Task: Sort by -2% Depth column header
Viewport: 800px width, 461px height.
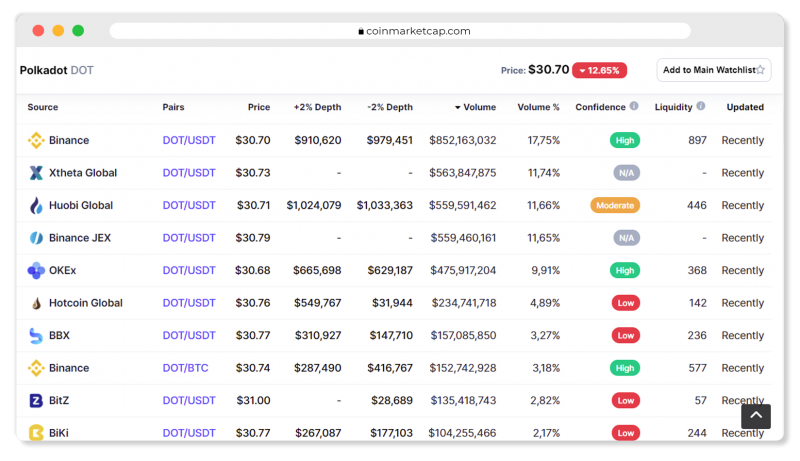Action: pos(390,107)
